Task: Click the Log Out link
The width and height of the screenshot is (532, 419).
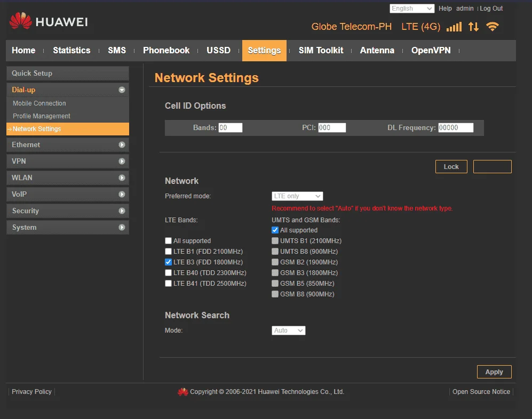Action: pos(491,9)
